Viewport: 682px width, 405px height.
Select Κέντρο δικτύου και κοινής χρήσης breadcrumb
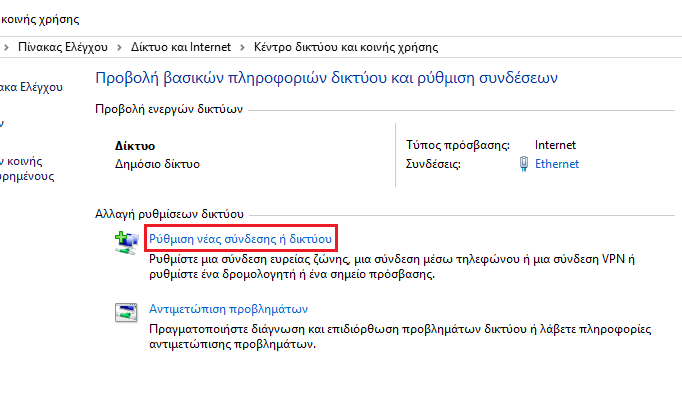click(x=346, y=47)
